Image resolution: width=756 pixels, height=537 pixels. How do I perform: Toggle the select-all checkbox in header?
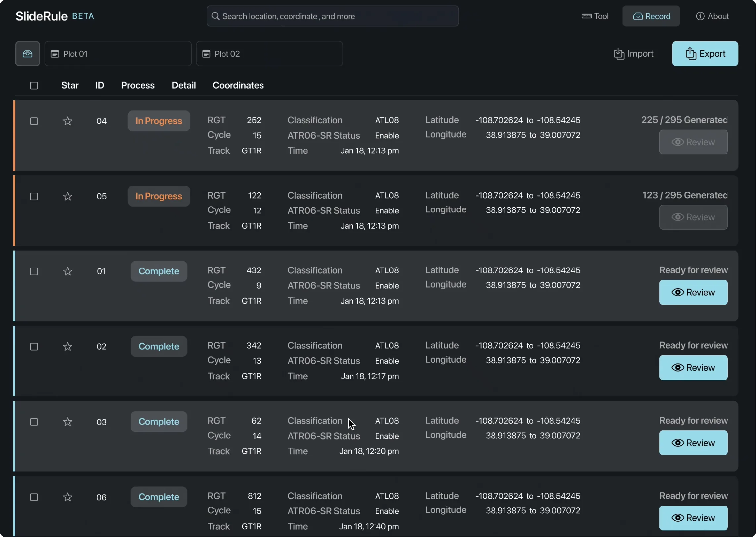(x=34, y=86)
